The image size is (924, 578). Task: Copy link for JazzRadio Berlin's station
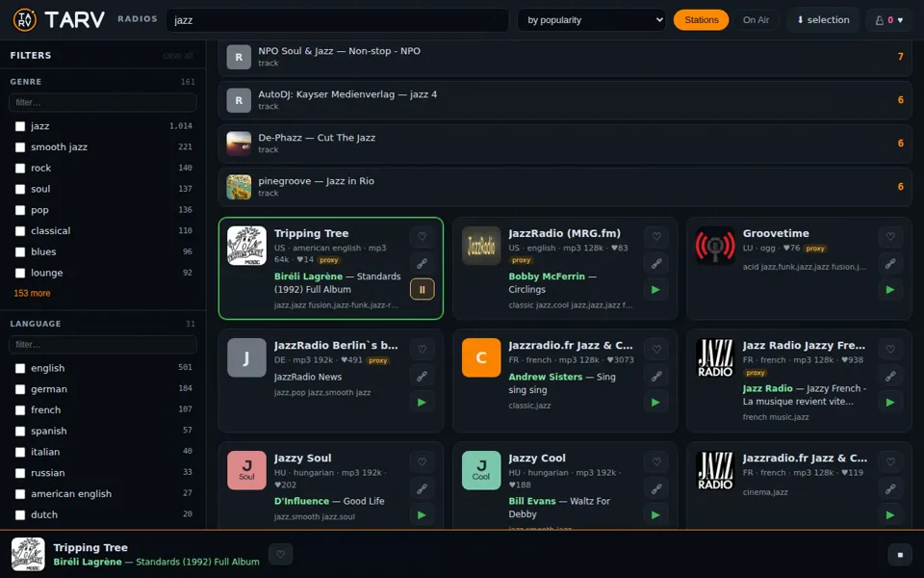422,377
